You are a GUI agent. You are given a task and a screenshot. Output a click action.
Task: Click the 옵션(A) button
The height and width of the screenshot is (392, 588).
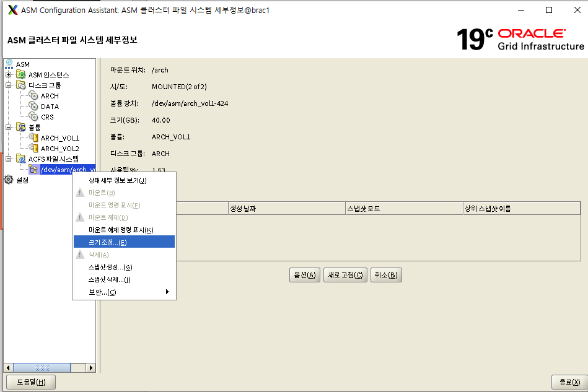304,275
